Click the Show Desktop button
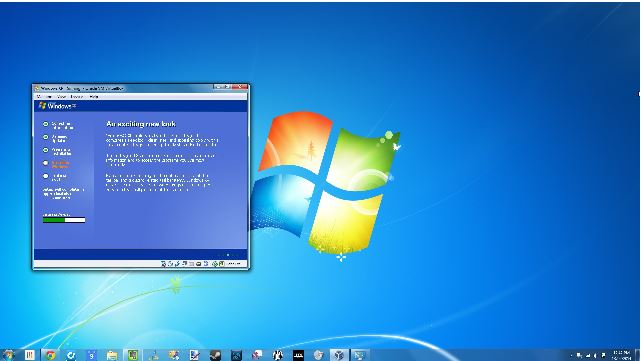Screen dimensions: 642x361 pos(637,355)
